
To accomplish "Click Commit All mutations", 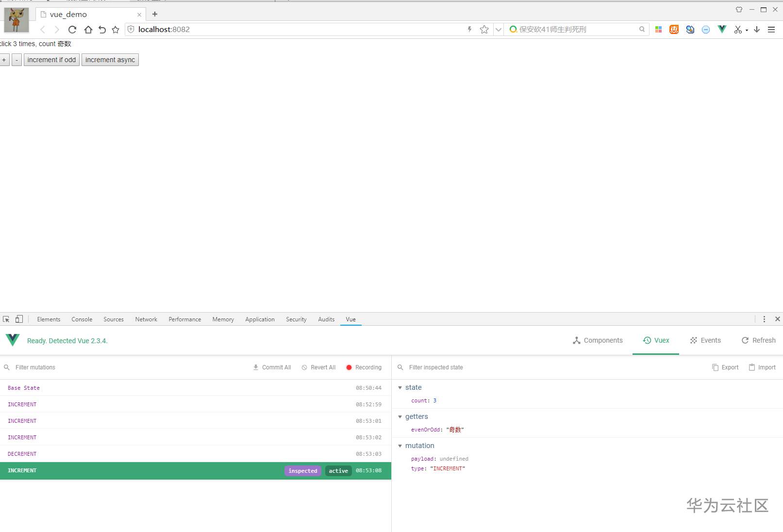I will click(x=272, y=367).
